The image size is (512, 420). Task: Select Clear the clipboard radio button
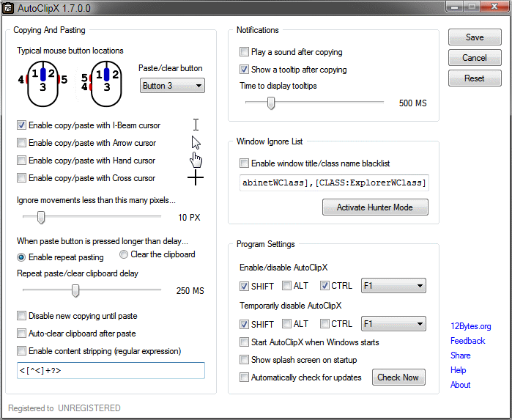click(124, 254)
